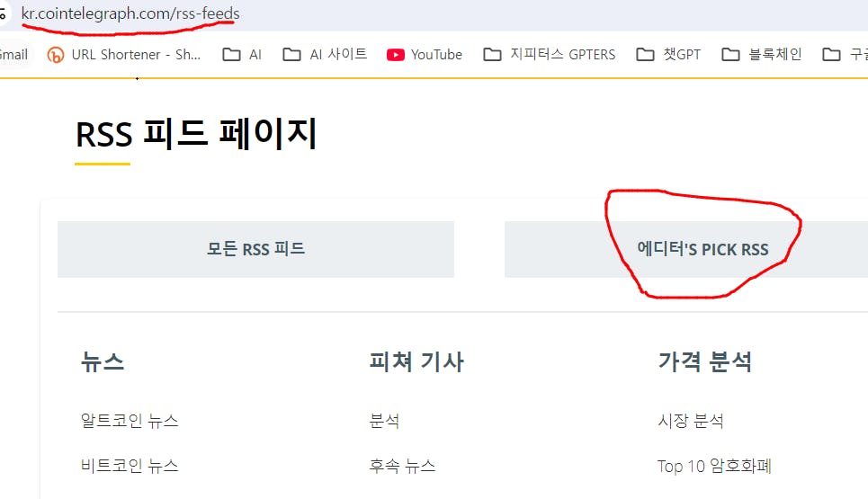The image size is (868, 499).
Task: Open the 지피터스 GPTERS bookmarks folder
Action: tap(550, 55)
